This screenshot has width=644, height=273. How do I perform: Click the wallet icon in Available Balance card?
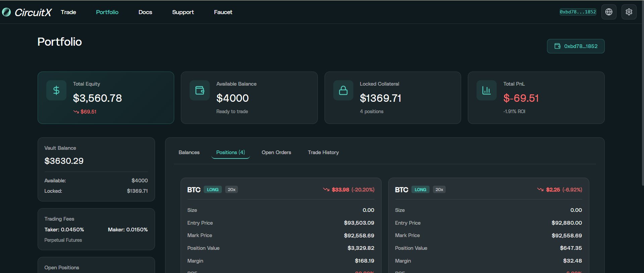click(x=200, y=90)
